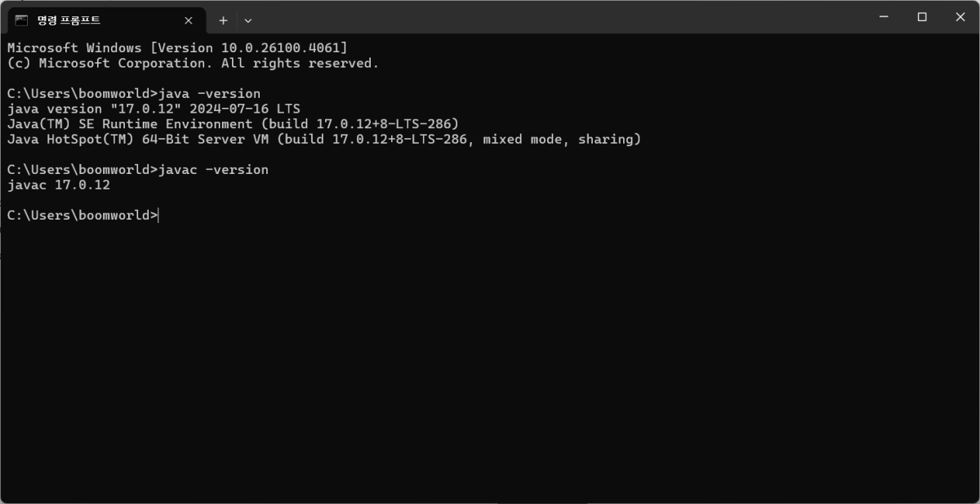Maximize the terminal window
980x504 pixels.
[922, 17]
